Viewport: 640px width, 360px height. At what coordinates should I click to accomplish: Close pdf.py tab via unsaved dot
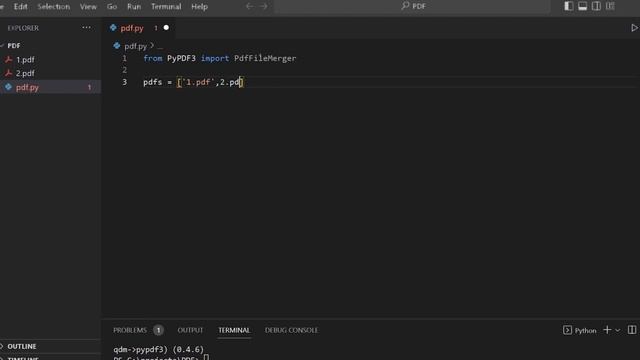coord(166,28)
